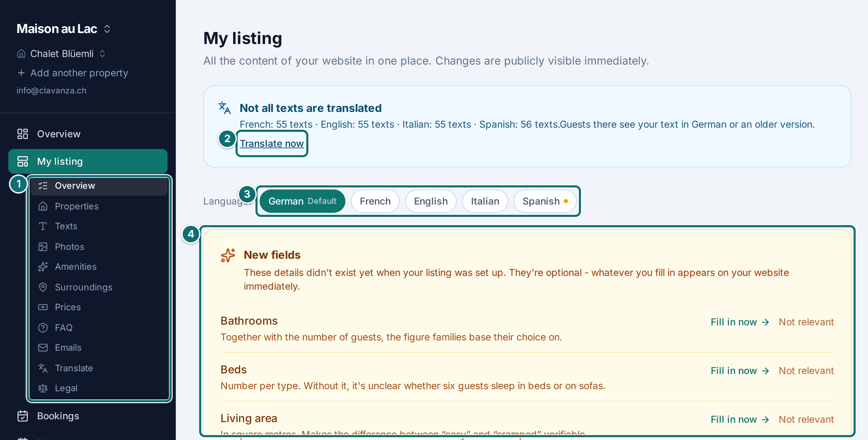Click the Properties house icon in submenu
Image resolution: width=868 pixels, height=440 pixels.
coord(43,206)
